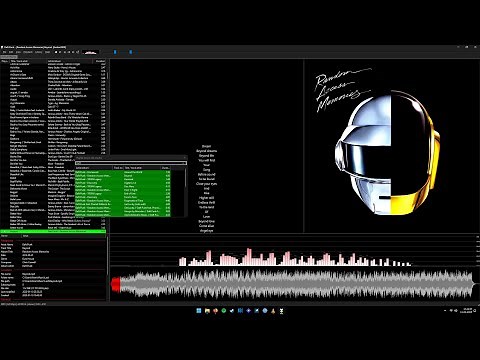Click the 'Higher still' lyric line
Viewport: 480px width, 360px height.
click(206, 198)
